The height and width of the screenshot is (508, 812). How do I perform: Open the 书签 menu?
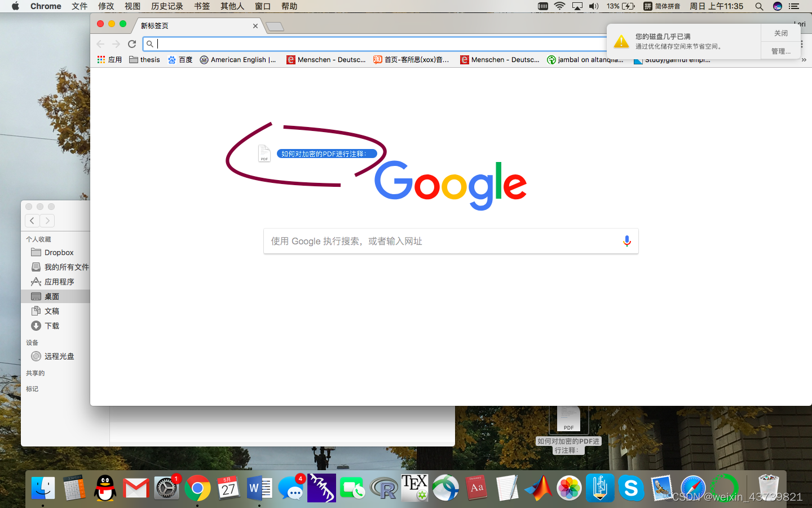[x=202, y=6]
